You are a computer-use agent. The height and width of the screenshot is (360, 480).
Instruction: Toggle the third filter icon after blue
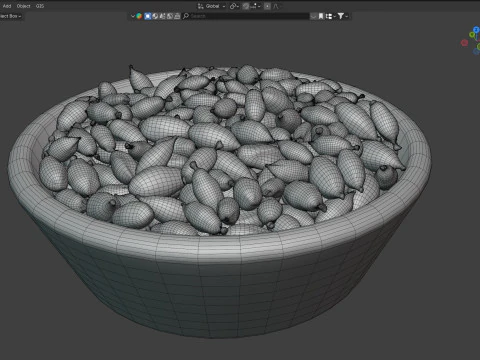[x=162, y=16]
